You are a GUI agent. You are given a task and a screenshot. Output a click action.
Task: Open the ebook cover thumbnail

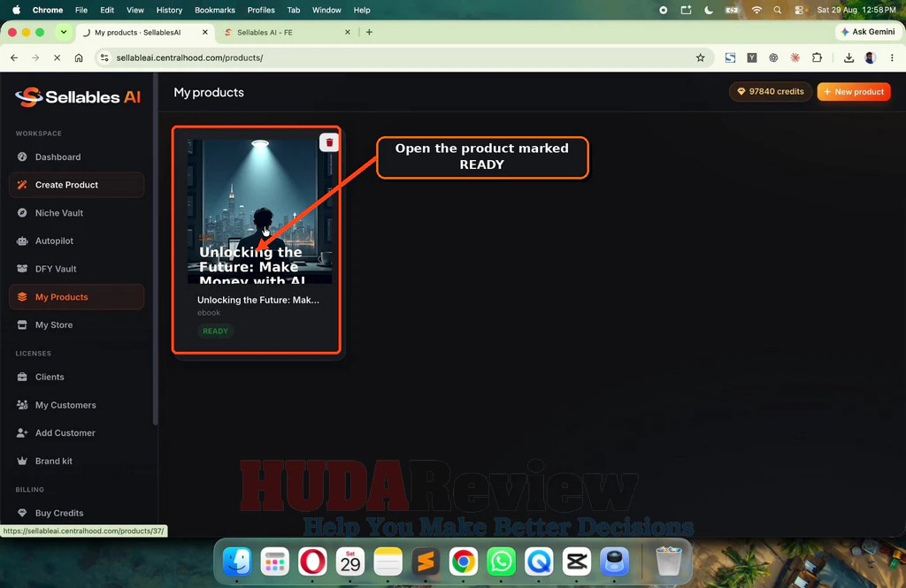point(260,211)
